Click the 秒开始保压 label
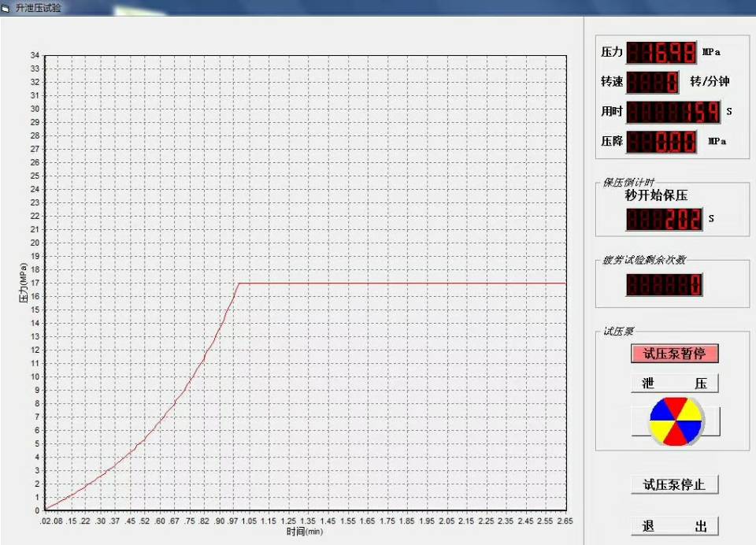 pos(656,195)
